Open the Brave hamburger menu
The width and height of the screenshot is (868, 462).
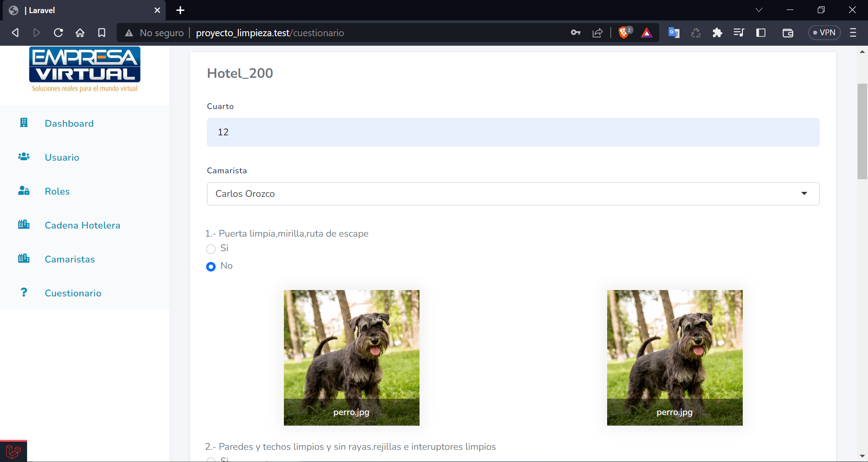pos(854,33)
